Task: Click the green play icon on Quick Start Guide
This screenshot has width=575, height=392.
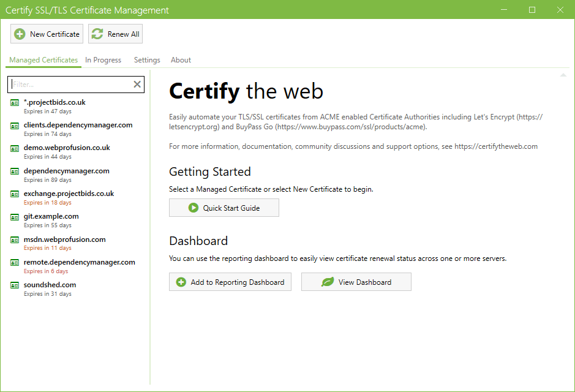Action: click(x=194, y=208)
